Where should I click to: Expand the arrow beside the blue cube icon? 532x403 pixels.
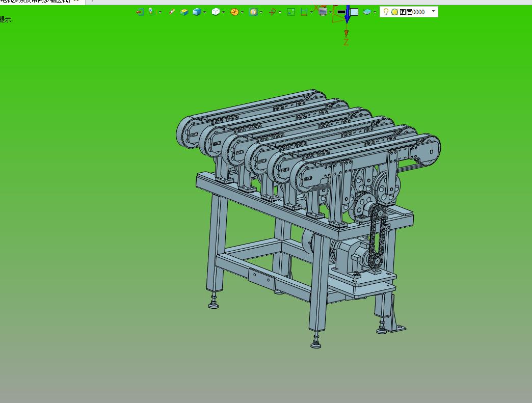click(x=205, y=12)
